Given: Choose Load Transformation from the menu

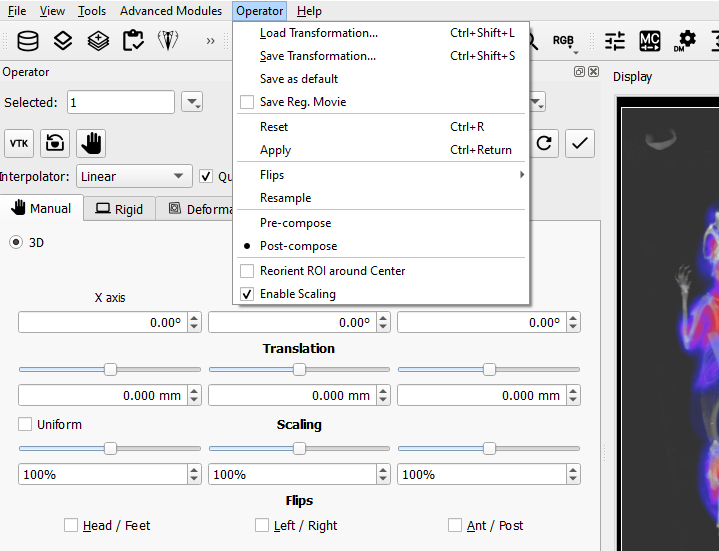Looking at the screenshot, I should 318,33.
